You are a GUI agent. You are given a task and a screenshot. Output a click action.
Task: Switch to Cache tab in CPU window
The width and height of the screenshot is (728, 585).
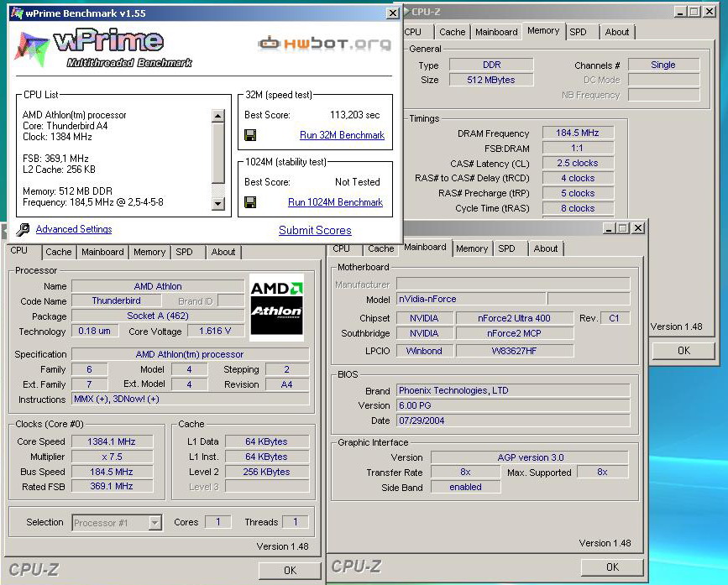(59, 252)
